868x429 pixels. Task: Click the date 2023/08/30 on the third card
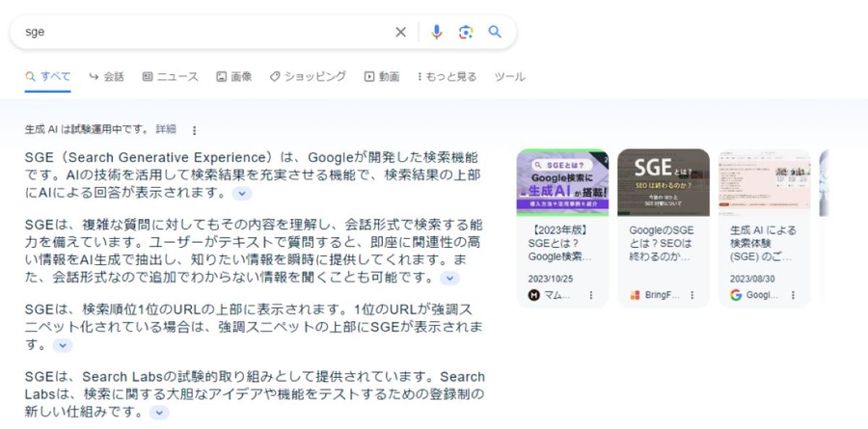click(x=752, y=279)
